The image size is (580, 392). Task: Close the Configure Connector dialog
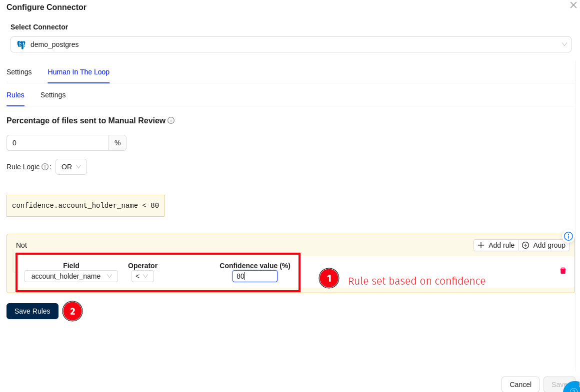(x=573, y=5)
